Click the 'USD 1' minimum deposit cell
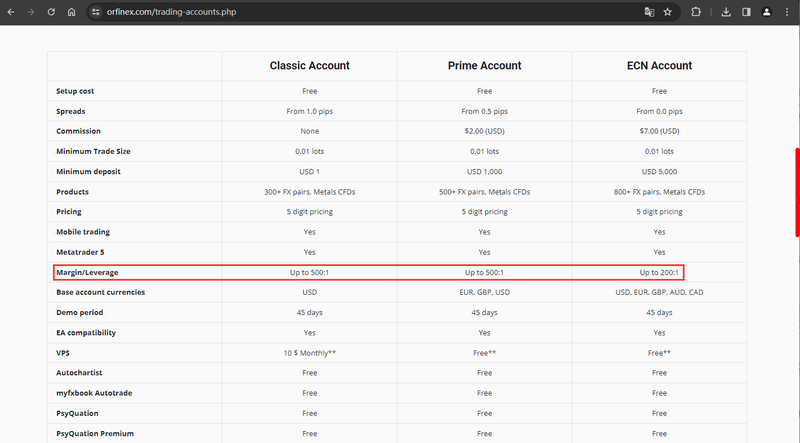800x443 pixels. pyautogui.click(x=310, y=171)
